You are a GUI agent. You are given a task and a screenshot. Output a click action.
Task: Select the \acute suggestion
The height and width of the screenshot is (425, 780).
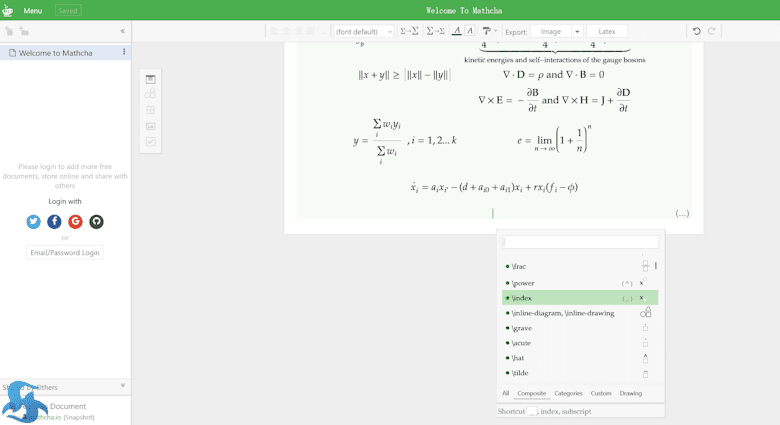pyautogui.click(x=580, y=343)
